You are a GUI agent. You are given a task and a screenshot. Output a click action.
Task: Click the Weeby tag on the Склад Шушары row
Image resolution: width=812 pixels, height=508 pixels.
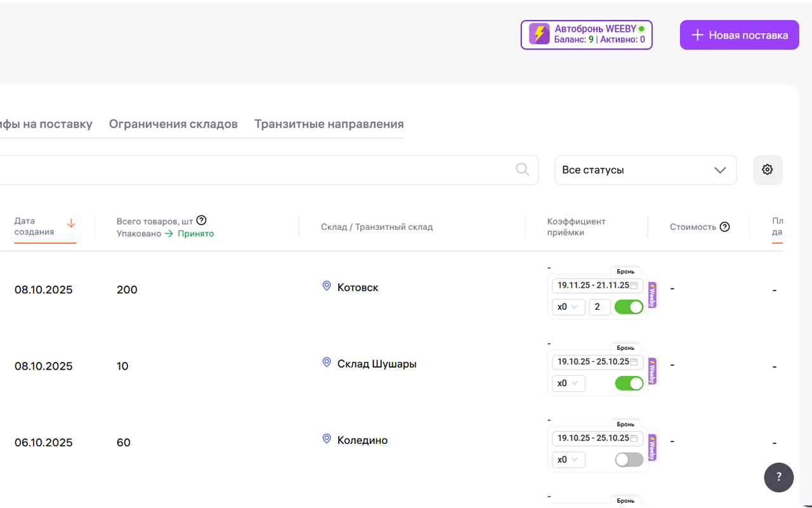point(652,371)
